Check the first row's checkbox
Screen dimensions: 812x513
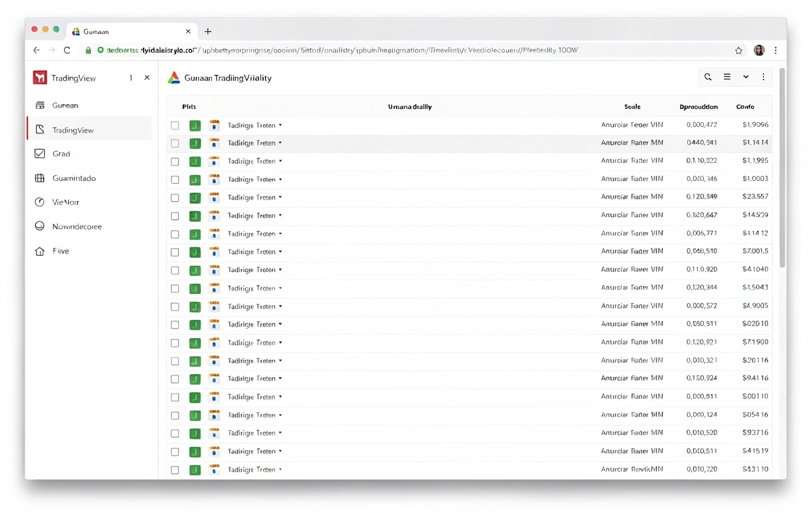175,125
